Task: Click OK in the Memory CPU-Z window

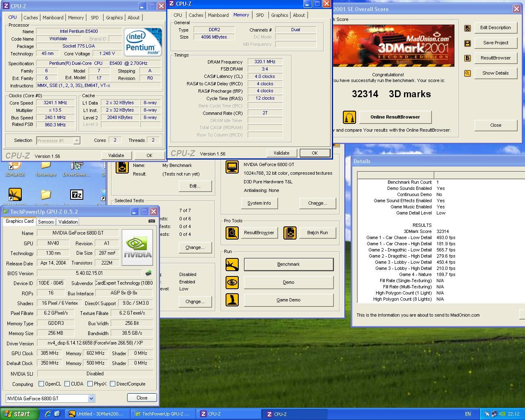Action: 315,153
